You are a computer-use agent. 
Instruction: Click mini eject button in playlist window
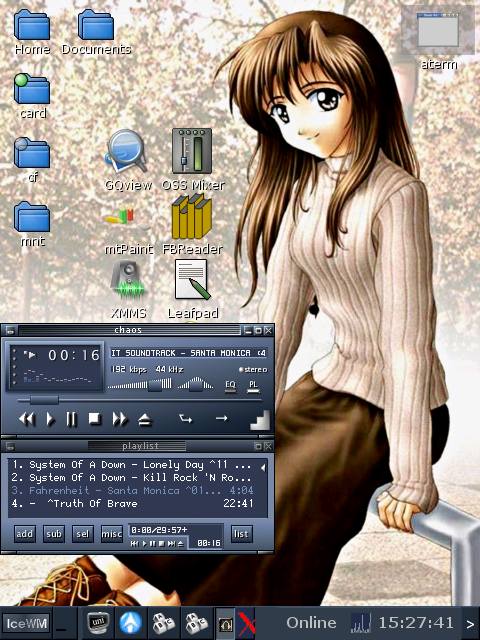(x=180, y=544)
